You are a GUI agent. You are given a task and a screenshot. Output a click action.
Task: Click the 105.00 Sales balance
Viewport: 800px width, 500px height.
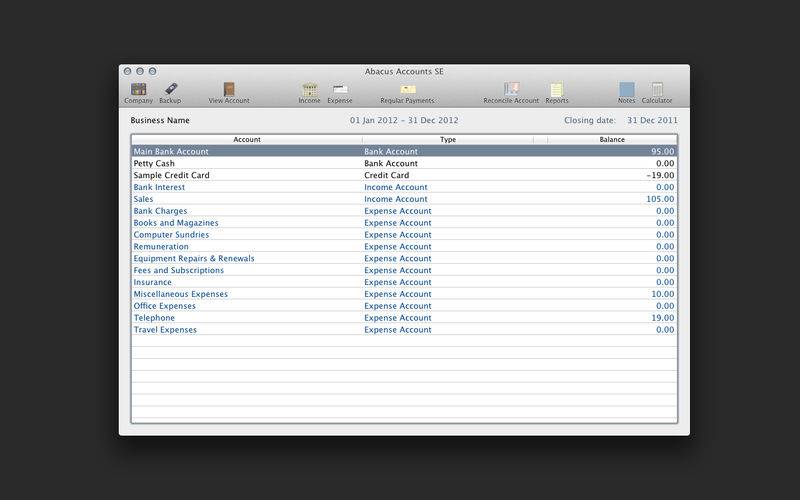(x=660, y=199)
